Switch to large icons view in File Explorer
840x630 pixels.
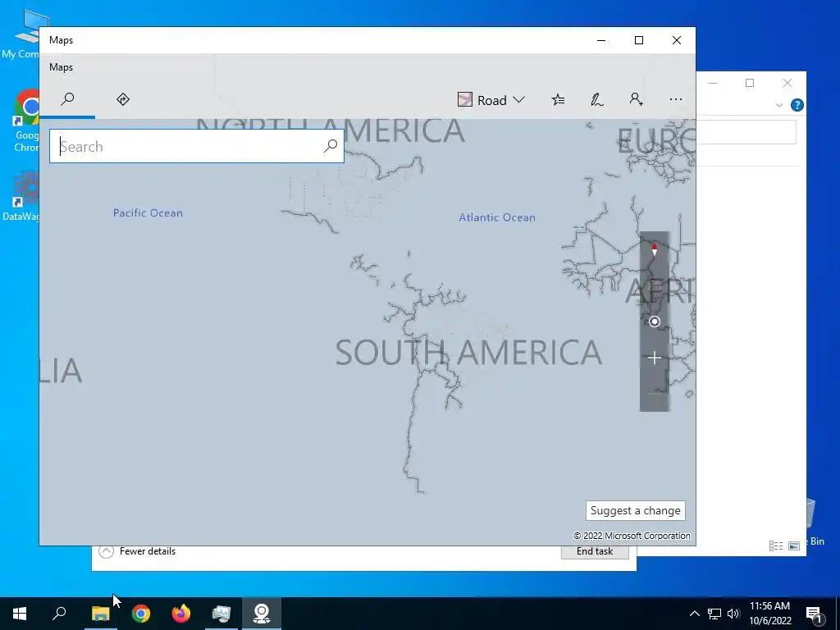click(794, 546)
